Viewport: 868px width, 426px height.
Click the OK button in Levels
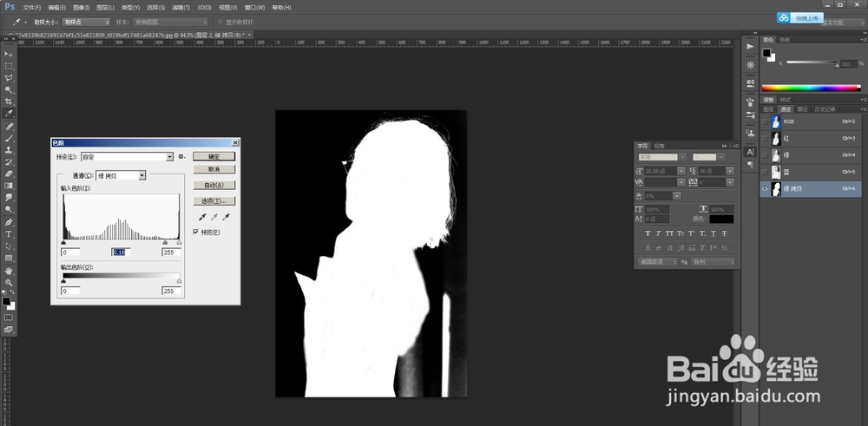(x=214, y=157)
